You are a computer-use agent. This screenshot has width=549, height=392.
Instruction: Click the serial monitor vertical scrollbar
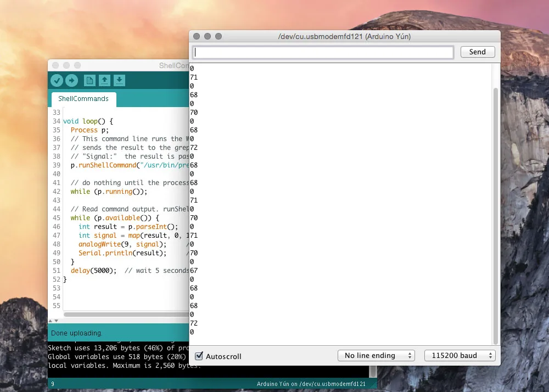[x=496, y=214]
